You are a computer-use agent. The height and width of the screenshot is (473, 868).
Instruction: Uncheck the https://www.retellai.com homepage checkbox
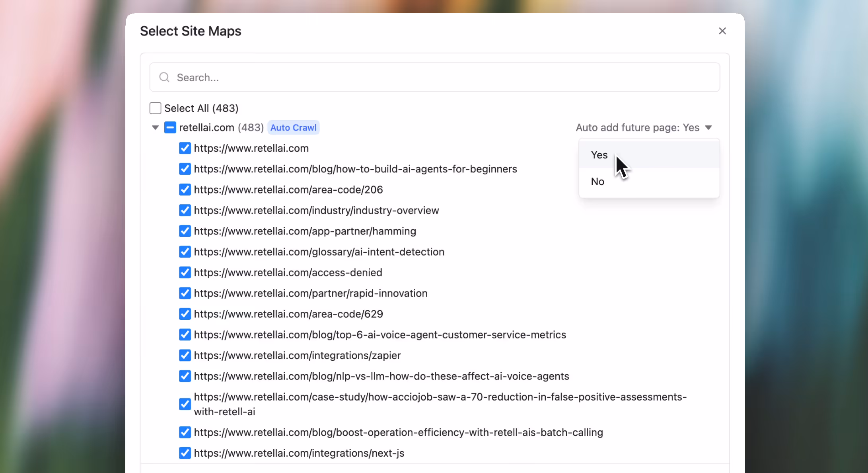tap(185, 148)
